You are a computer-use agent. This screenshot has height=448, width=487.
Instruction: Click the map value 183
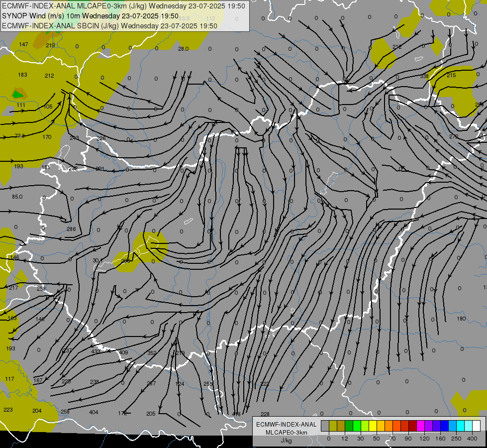pyautogui.click(x=23, y=75)
